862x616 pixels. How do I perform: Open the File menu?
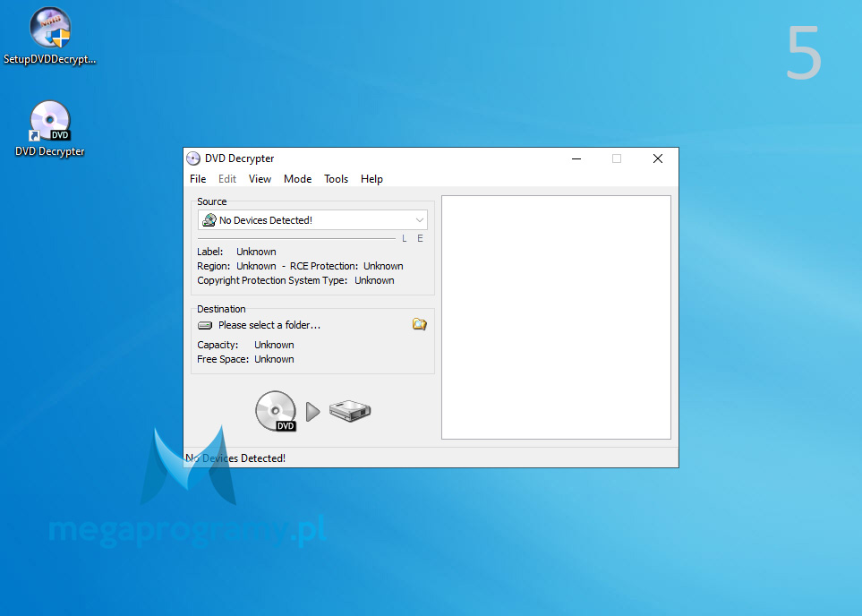[198, 179]
